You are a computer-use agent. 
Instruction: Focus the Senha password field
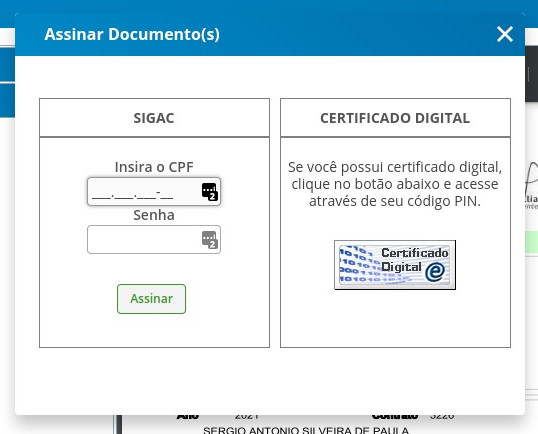point(154,239)
